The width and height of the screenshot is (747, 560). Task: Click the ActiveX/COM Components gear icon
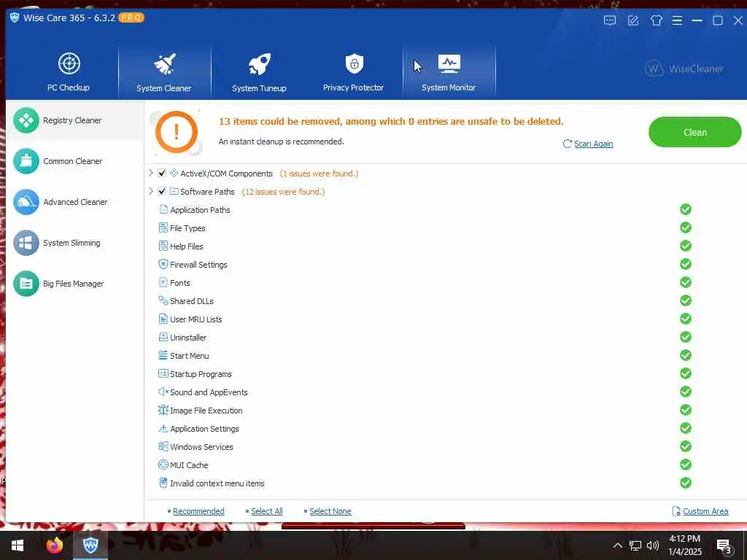tap(174, 173)
